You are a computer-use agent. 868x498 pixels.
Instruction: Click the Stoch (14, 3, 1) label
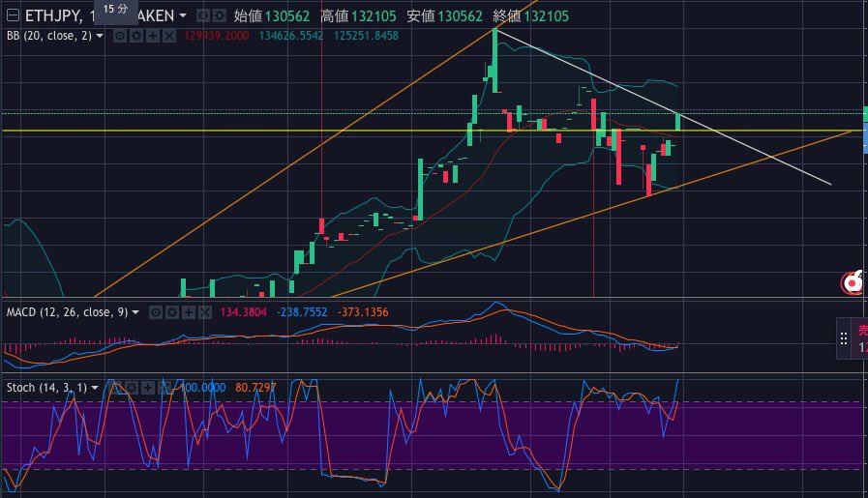coord(46,388)
